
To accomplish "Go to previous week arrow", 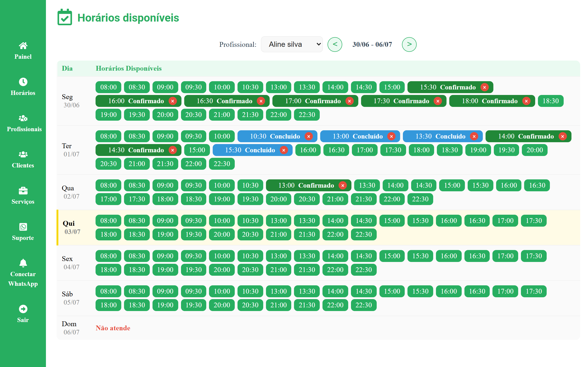I will click(335, 44).
